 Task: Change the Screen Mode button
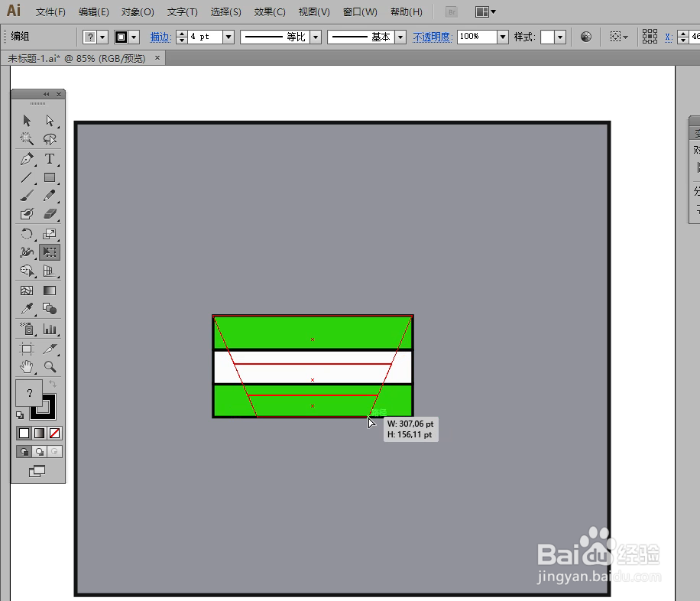pos(37,471)
